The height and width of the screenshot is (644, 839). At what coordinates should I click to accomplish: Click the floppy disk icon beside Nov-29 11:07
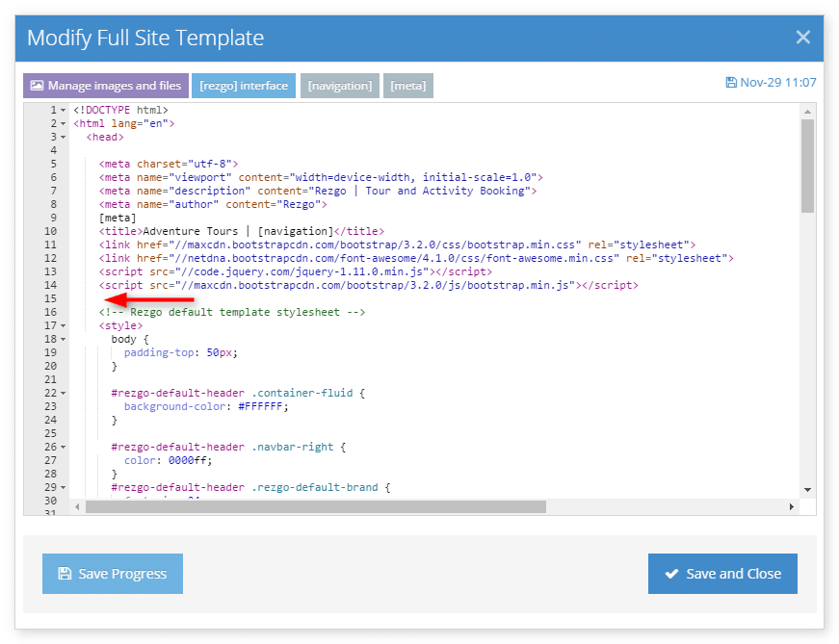coord(731,83)
